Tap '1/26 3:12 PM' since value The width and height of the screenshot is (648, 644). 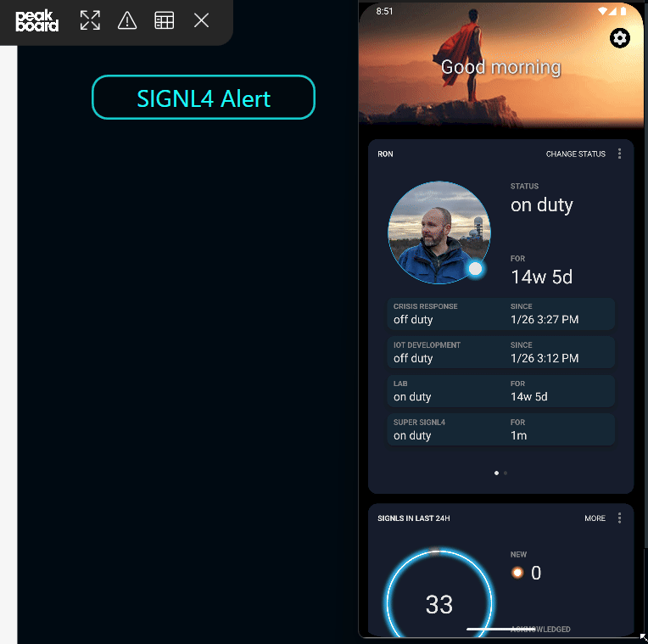(x=545, y=358)
